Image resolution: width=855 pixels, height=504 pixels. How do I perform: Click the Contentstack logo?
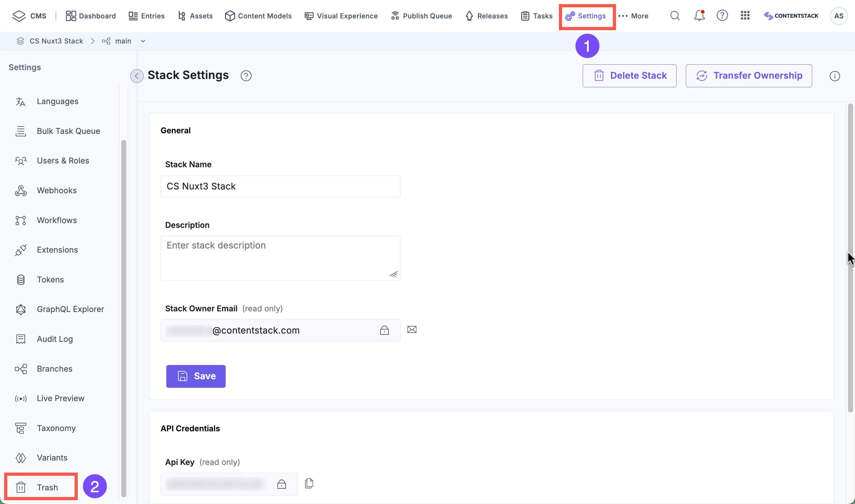click(x=791, y=16)
